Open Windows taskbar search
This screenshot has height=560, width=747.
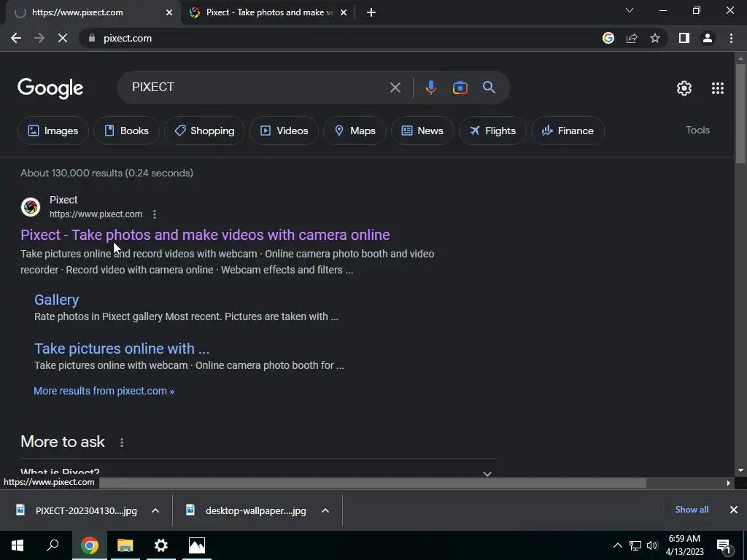pyautogui.click(x=53, y=545)
